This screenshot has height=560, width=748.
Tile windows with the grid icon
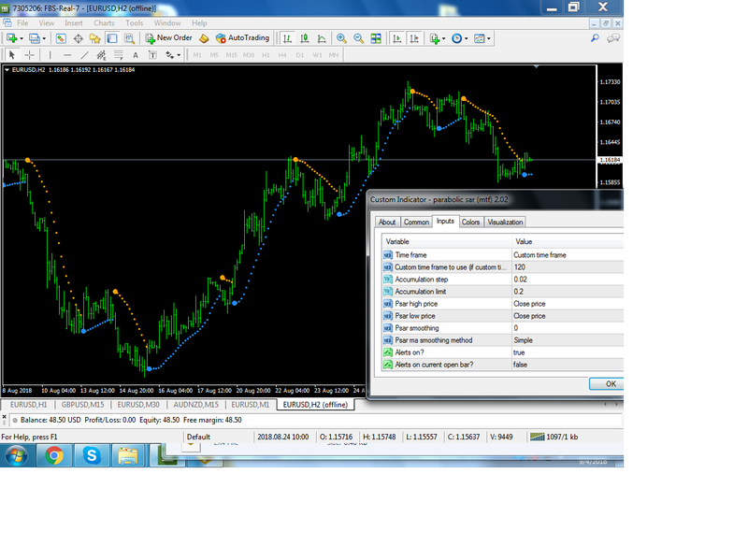point(376,38)
